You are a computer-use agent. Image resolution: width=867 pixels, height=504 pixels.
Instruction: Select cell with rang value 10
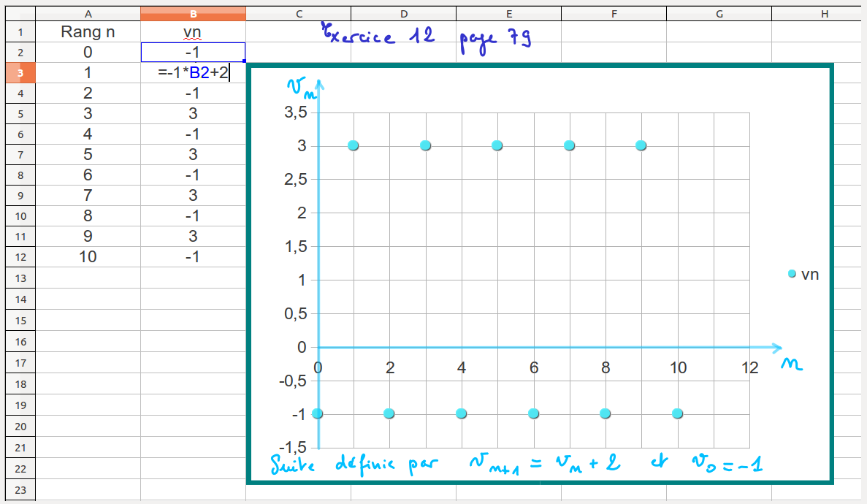88,257
